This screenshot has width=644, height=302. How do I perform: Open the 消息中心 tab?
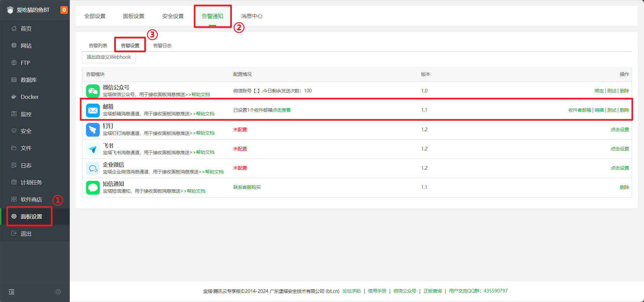click(252, 16)
